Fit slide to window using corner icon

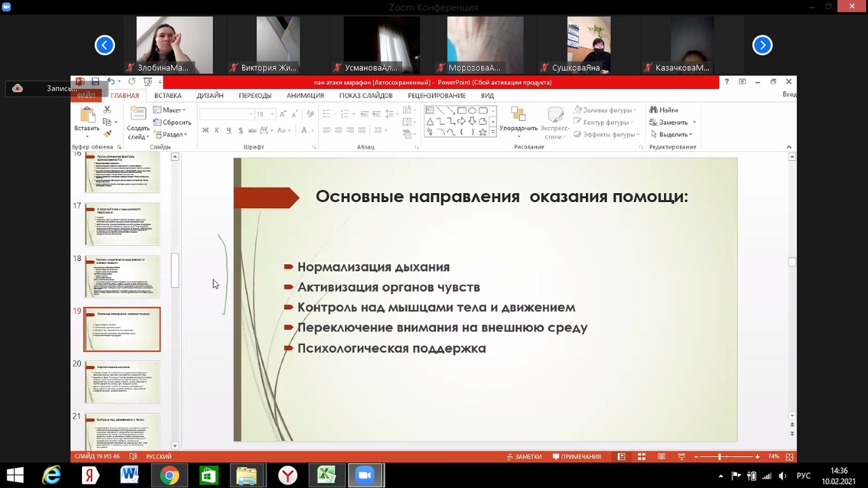click(x=789, y=457)
